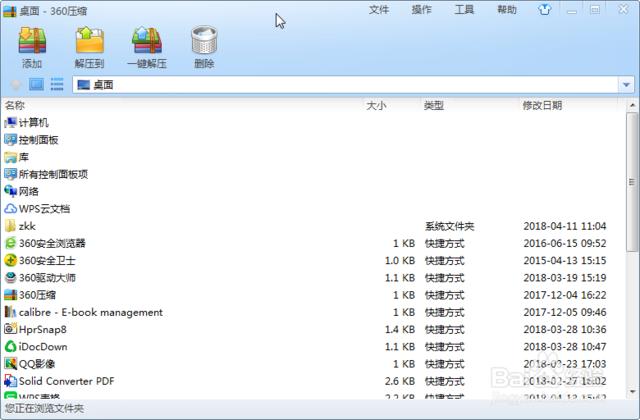Open the 工具 menu
The image size is (640, 420).
pyautogui.click(x=464, y=10)
